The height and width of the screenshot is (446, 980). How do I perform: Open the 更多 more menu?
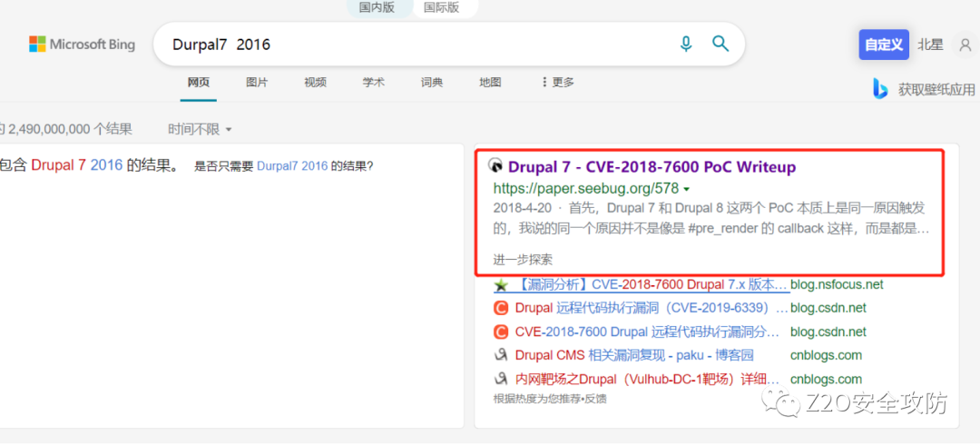(557, 82)
